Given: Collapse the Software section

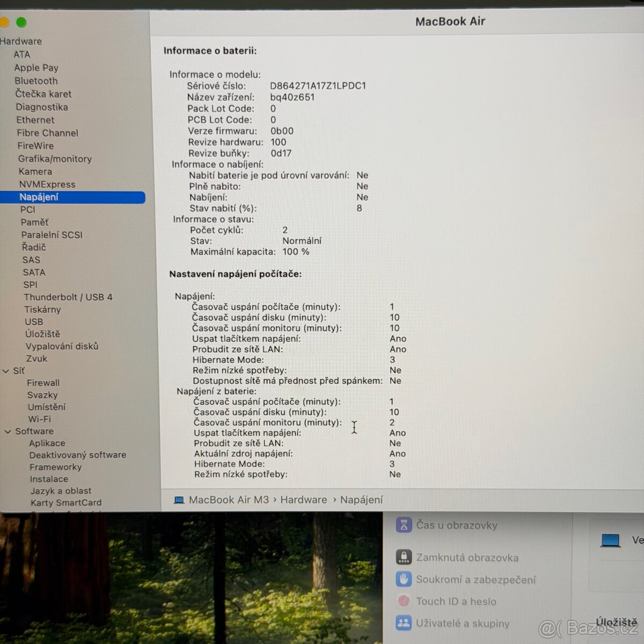Looking at the screenshot, I should pos(8,431).
